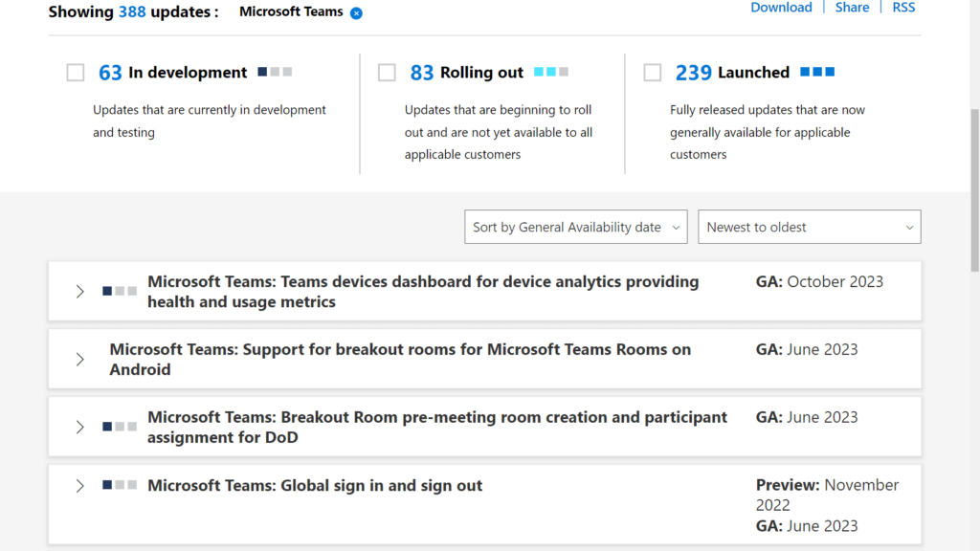Image resolution: width=980 pixels, height=551 pixels.
Task: Click the 239 Launched count
Action: [693, 73]
